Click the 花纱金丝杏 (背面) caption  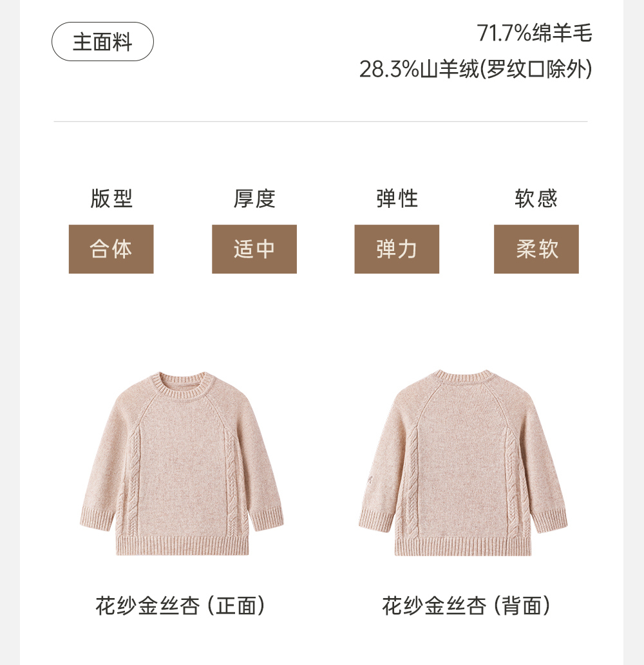click(466, 605)
